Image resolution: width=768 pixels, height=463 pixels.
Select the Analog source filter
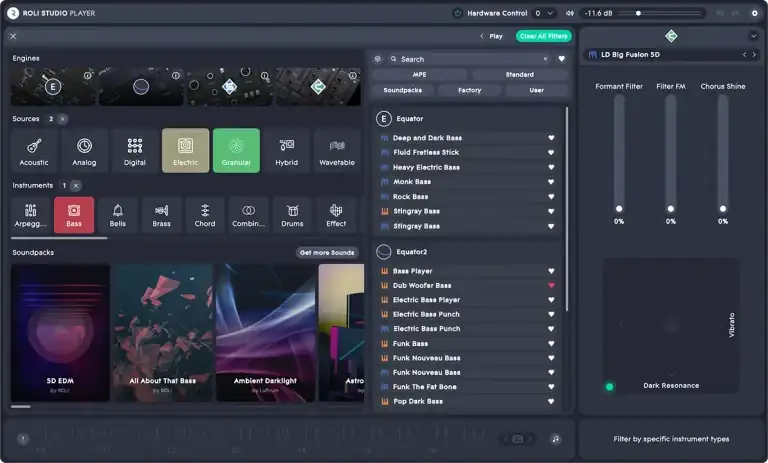coord(84,150)
